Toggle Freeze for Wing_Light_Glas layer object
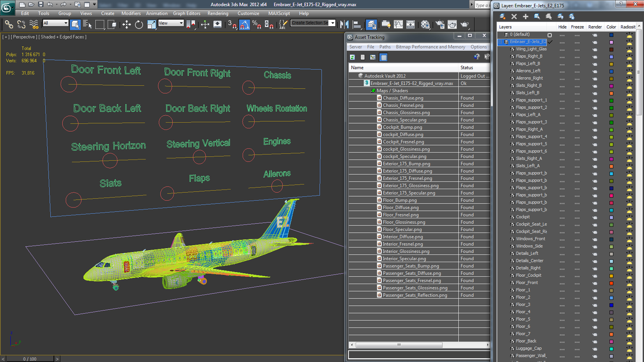The image size is (644, 362). [x=577, y=49]
